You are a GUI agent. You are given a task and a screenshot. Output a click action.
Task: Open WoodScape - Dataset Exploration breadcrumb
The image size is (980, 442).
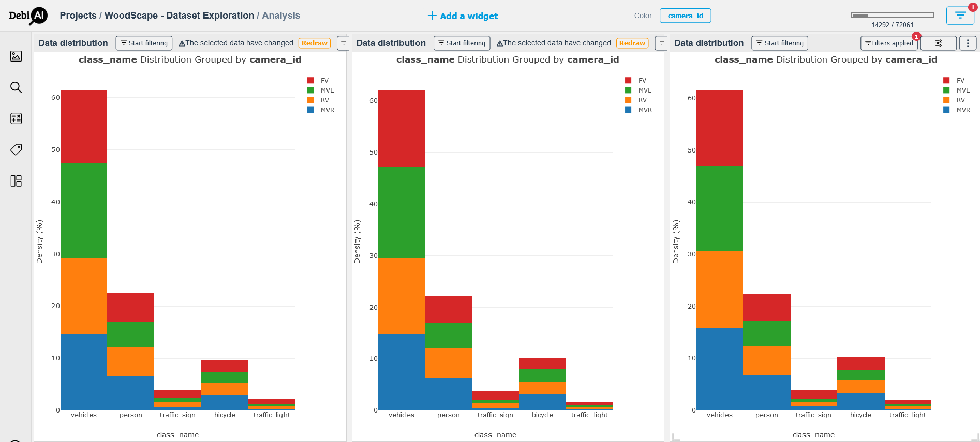point(179,16)
